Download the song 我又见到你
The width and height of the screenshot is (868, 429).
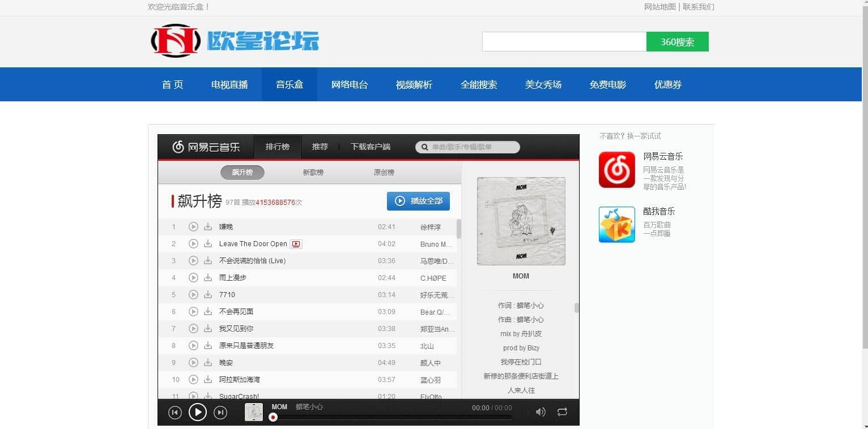(x=208, y=329)
